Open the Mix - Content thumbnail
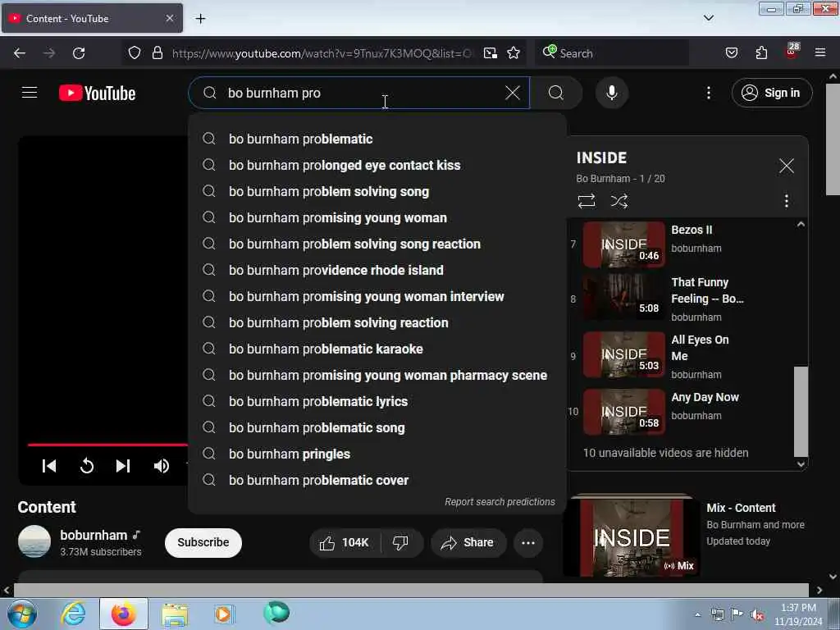The image size is (840, 630). coord(631,536)
